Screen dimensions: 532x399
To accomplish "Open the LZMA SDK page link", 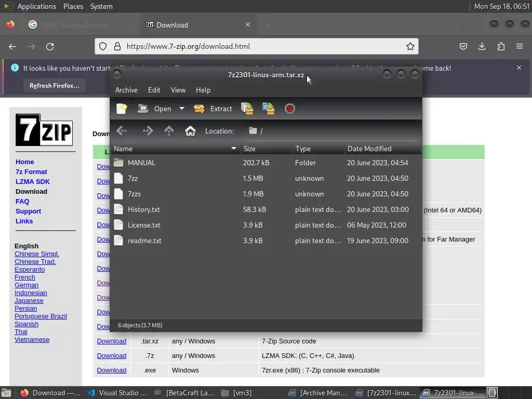I will point(33,182).
